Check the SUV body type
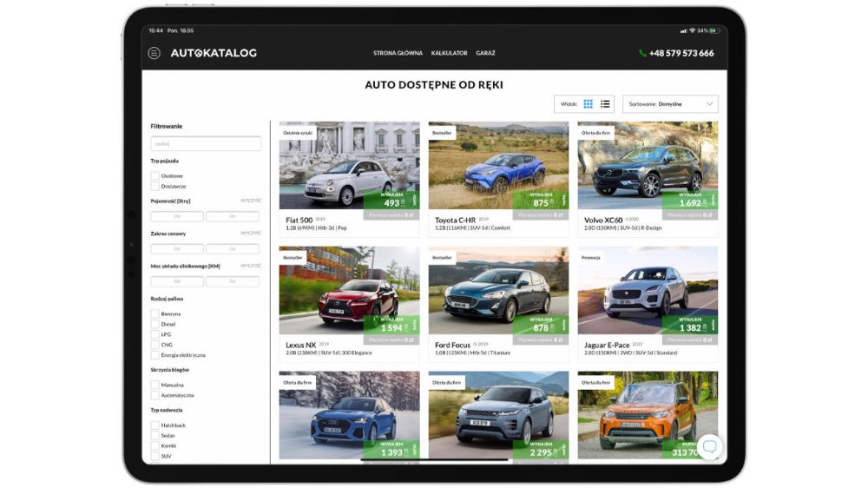The image size is (868, 488). coord(155,456)
